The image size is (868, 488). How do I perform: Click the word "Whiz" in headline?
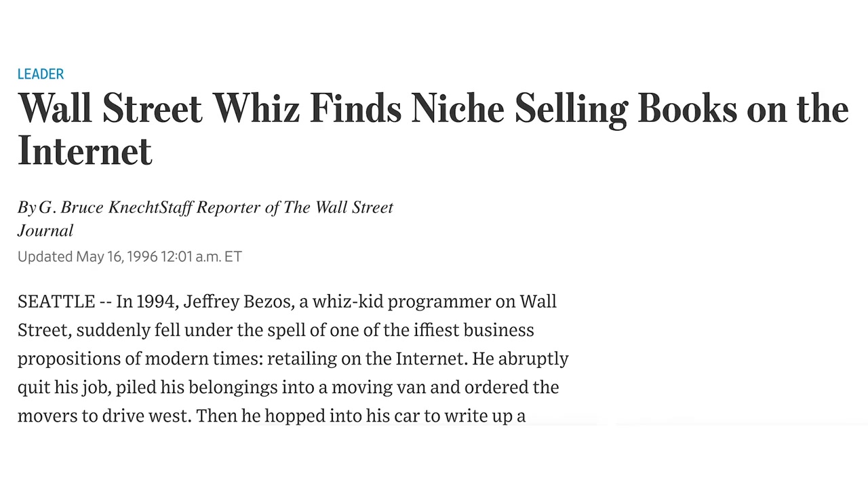pos(256,109)
